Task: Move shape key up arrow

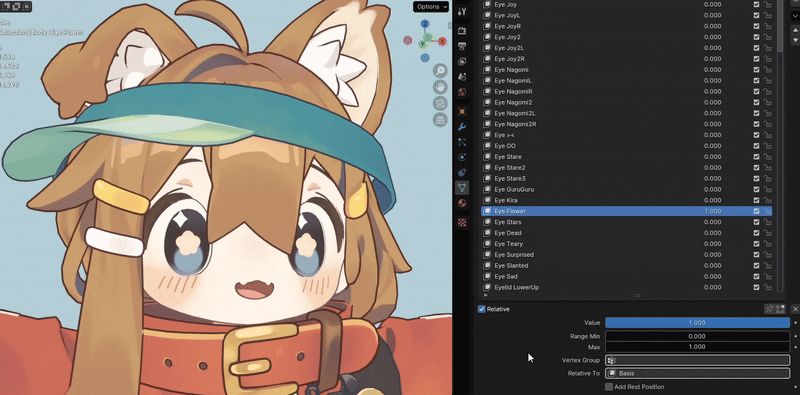Action: (x=795, y=31)
